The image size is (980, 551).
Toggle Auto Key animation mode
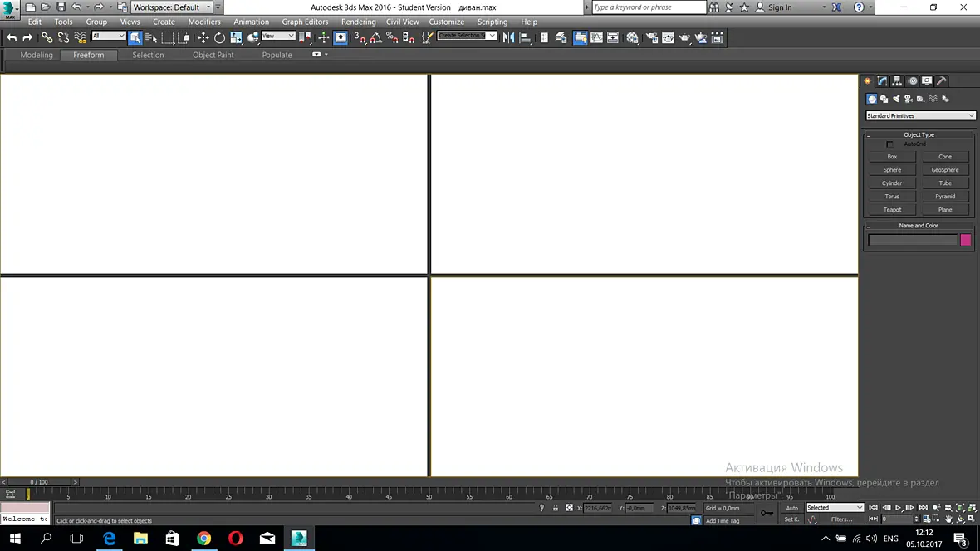[x=791, y=508]
